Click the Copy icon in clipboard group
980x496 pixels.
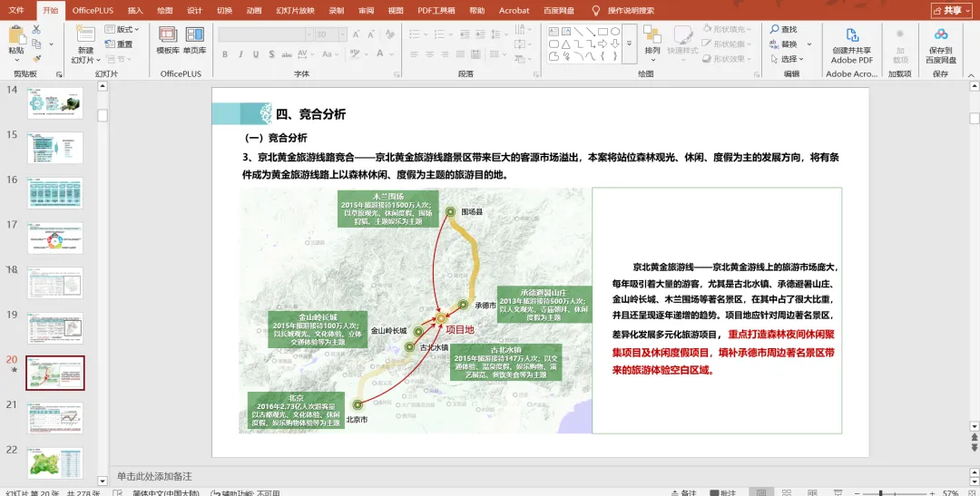tap(36, 44)
